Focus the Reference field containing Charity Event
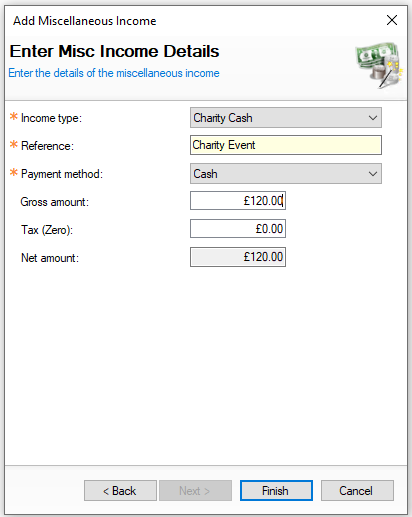This screenshot has width=412, height=517. pyautogui.click(x=286, y=145)
